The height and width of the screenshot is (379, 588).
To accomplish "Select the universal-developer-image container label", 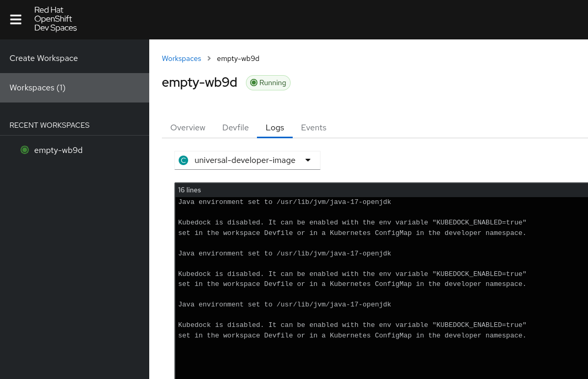I will (245, 160).
